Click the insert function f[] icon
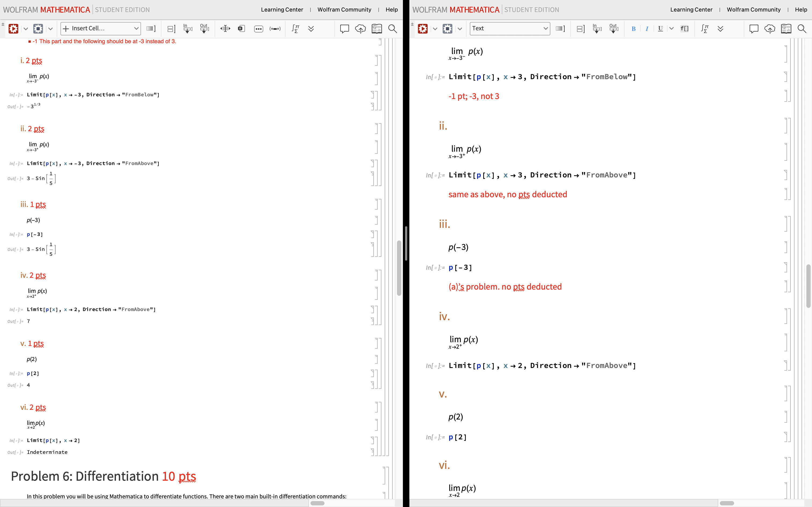Viewport: 812px width, 507px height. click(685, 28)
